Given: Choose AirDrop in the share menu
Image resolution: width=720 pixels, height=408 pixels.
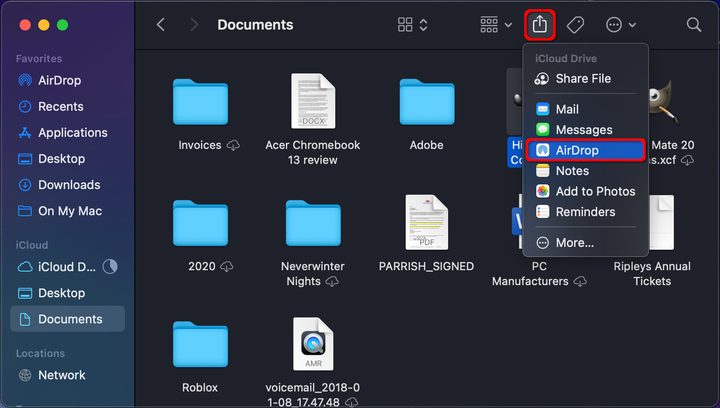Looking at the screenshot, I should click(x=585, y=150).
